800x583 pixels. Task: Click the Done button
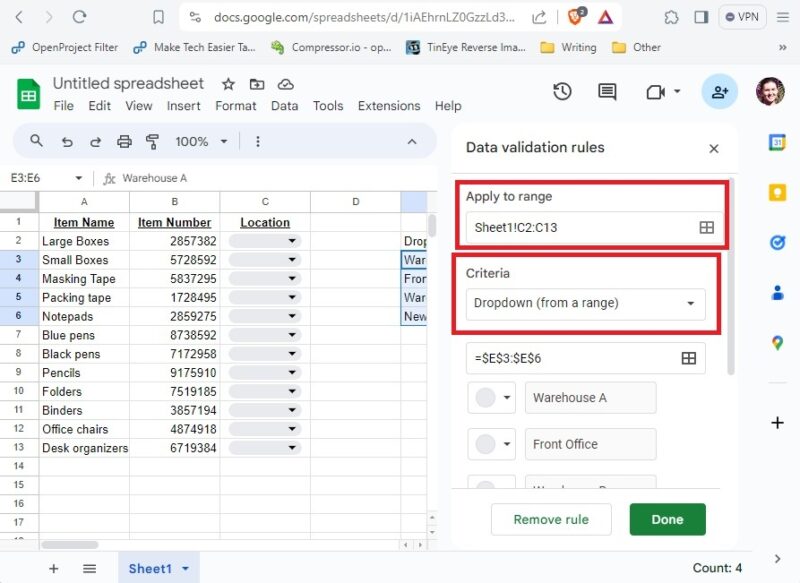667,519
